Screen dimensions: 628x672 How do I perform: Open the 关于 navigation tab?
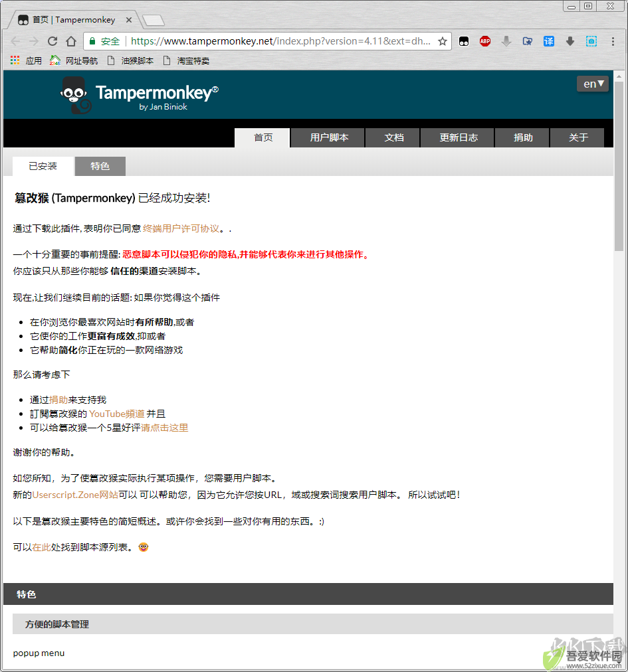point(577,137)
